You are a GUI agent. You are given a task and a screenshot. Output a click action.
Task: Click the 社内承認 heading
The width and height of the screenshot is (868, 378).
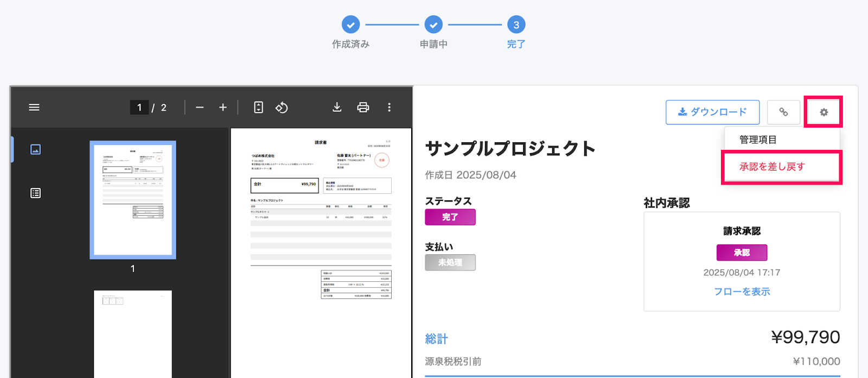[667, 203]
